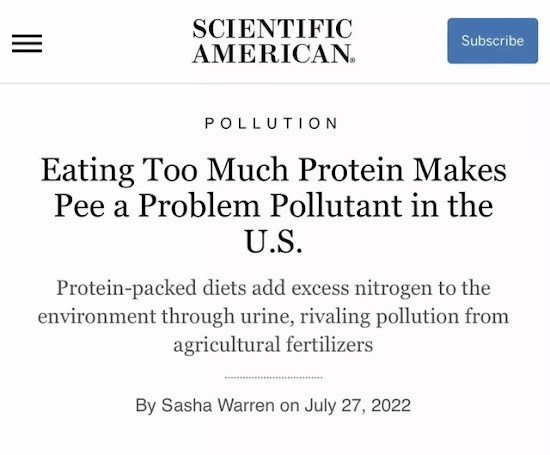Click the Scientific American logo

click(x=273, y=41)
